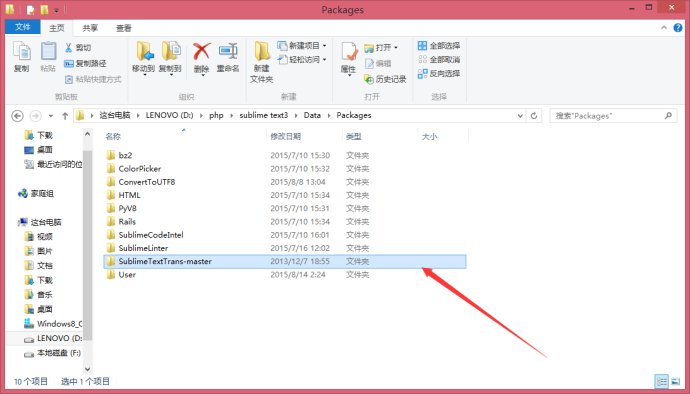Refresh the Packages folder view
The height and width of the screenshot is (394, 690).
pos(534,116)
